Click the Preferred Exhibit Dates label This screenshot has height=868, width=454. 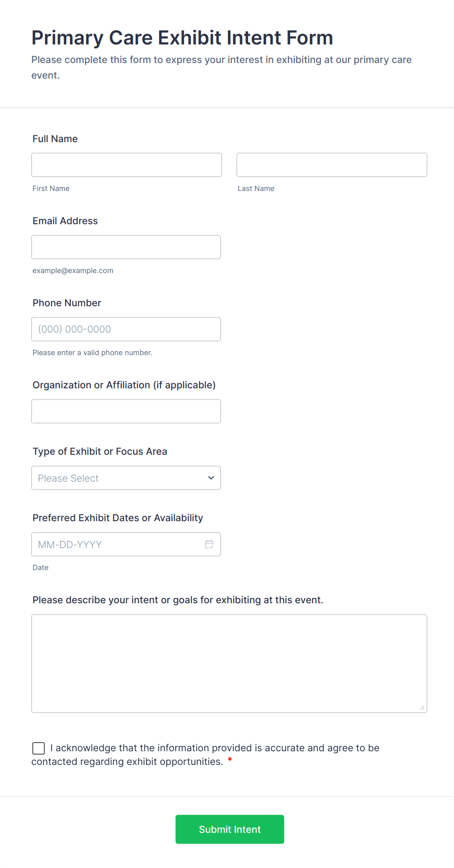click(x=118, y=518)
